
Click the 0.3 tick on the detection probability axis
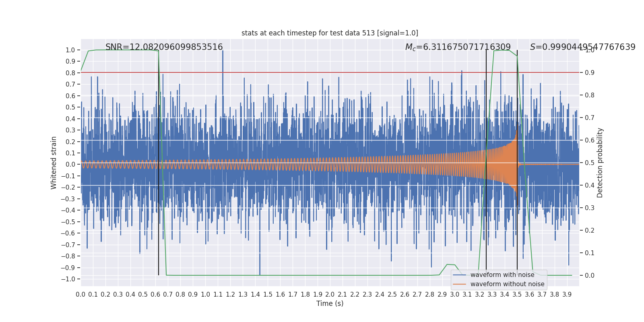pos(589,208)
